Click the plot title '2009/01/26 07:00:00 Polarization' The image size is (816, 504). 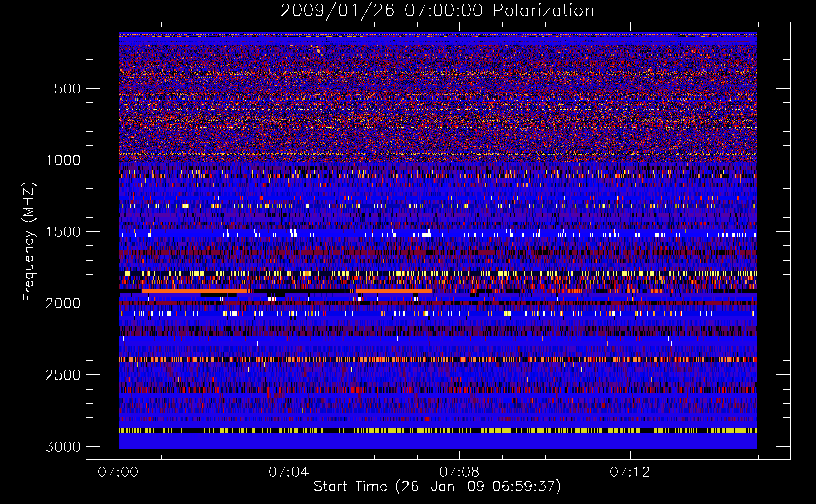[437, 10]
